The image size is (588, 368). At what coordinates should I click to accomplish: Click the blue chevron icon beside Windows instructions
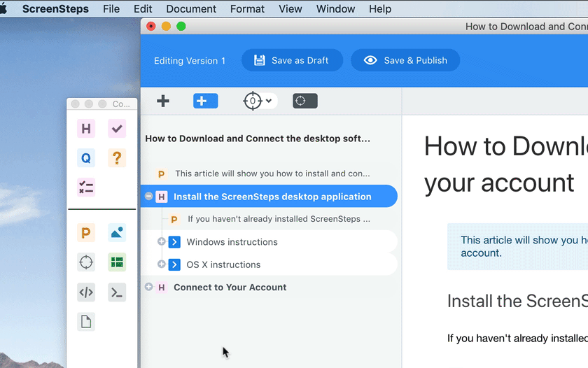(174, 242)
